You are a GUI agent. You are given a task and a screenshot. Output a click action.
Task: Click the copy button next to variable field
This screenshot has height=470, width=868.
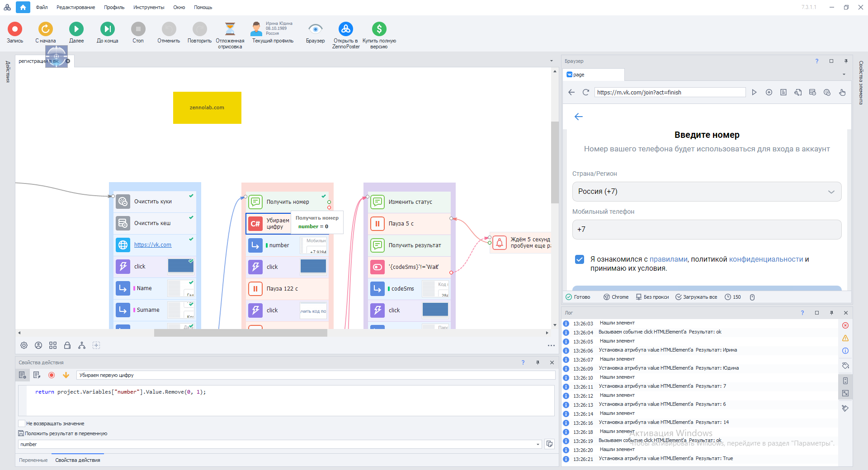tap(549, 444)
